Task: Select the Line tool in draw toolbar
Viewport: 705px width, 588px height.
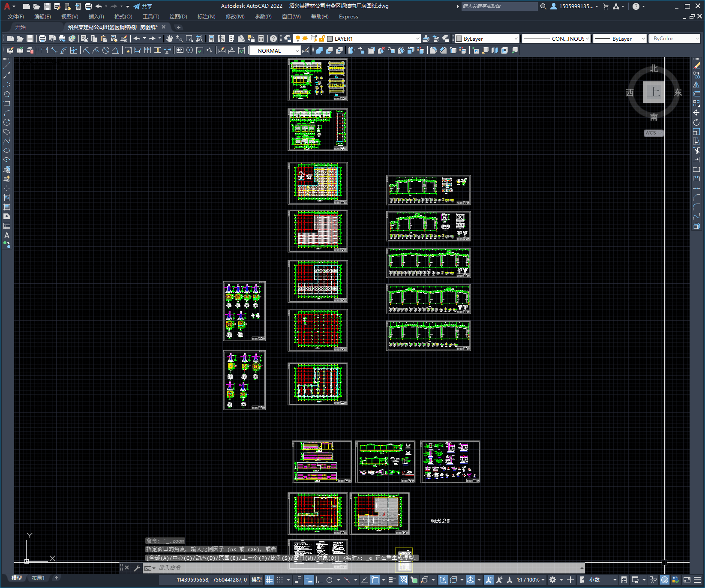Action: tap(7, 66)
